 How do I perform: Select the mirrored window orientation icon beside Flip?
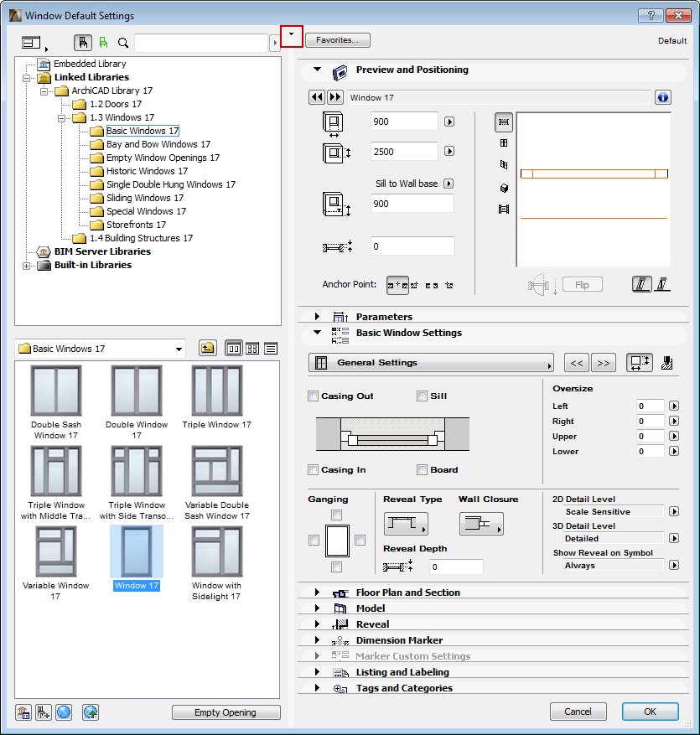[660, 284]
